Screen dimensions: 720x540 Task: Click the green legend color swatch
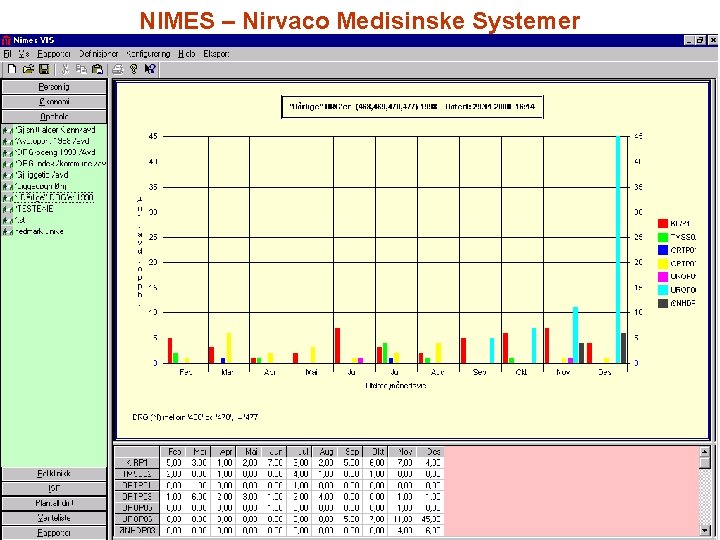click(x=663, y=237)
